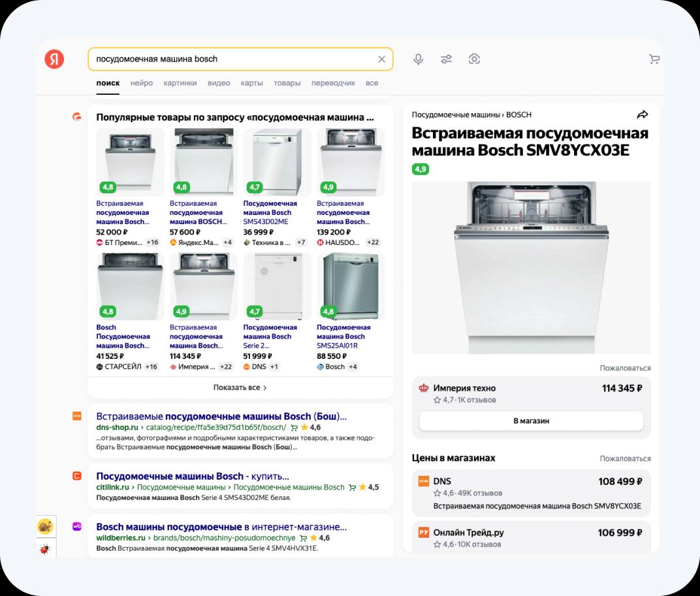
Task: Expand +16 offers next to БТ Преми
Action: [152, 242]
